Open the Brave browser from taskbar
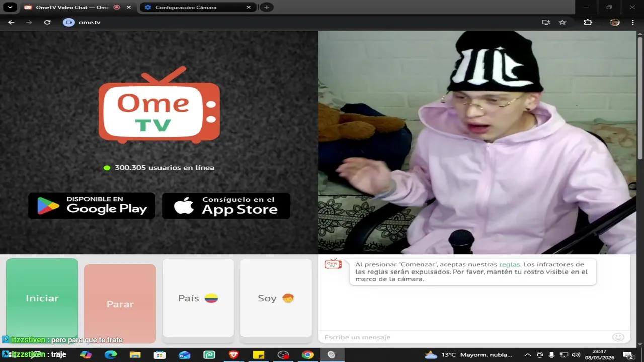The image size is (644, 362). (234, 355)
